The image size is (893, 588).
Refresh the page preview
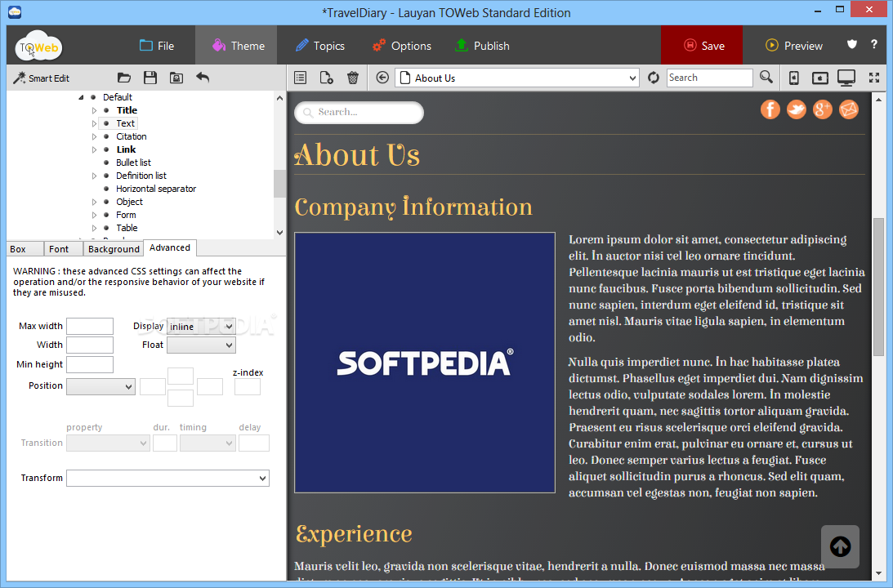654,78
